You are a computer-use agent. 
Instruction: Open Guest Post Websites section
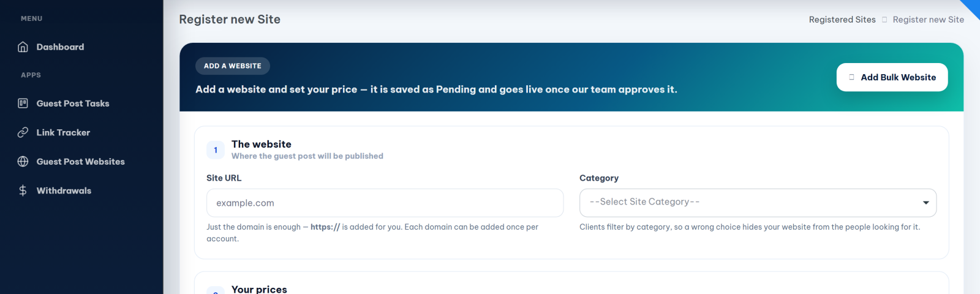pyautogui.click(x=81, y=162)
